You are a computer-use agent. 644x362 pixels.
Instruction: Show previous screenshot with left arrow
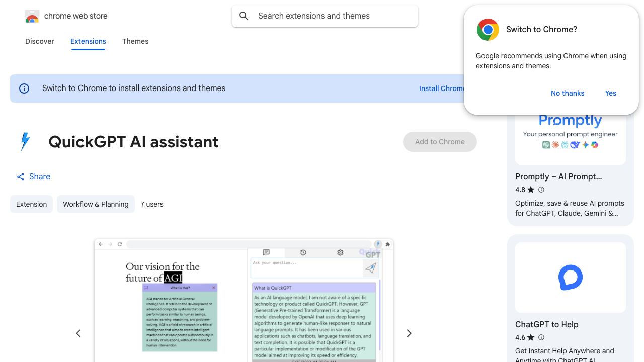click(x=78, y=333)
